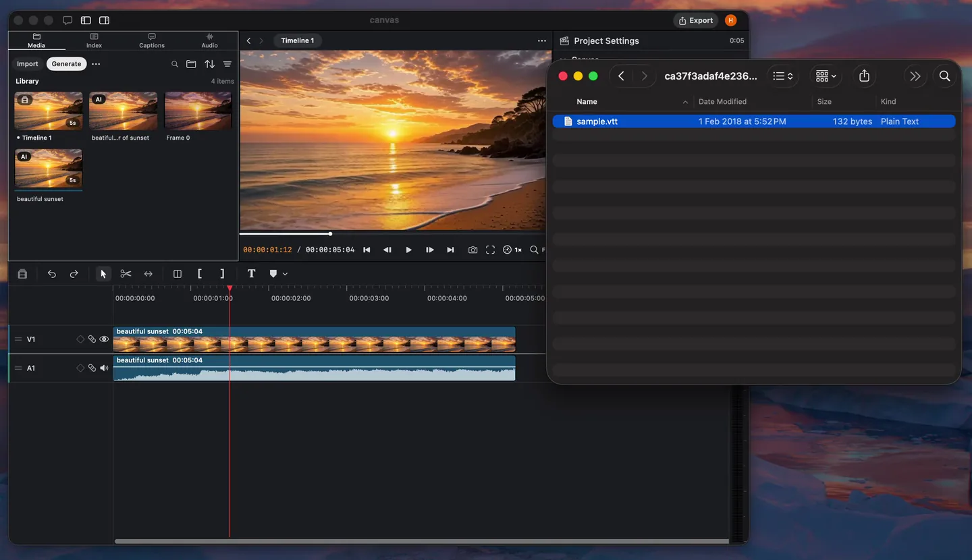Select the scissors cut tool
Image resolution: width=972 pixels, height=560 pixels.
pyautogui.click(x=126, y=274)
